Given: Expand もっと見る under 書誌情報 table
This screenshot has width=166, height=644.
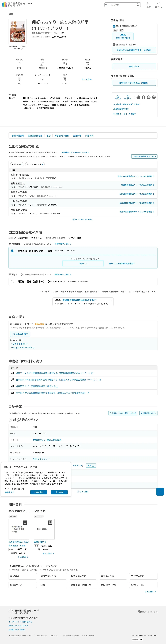Looking at the screenshot, I should (83, 492).
